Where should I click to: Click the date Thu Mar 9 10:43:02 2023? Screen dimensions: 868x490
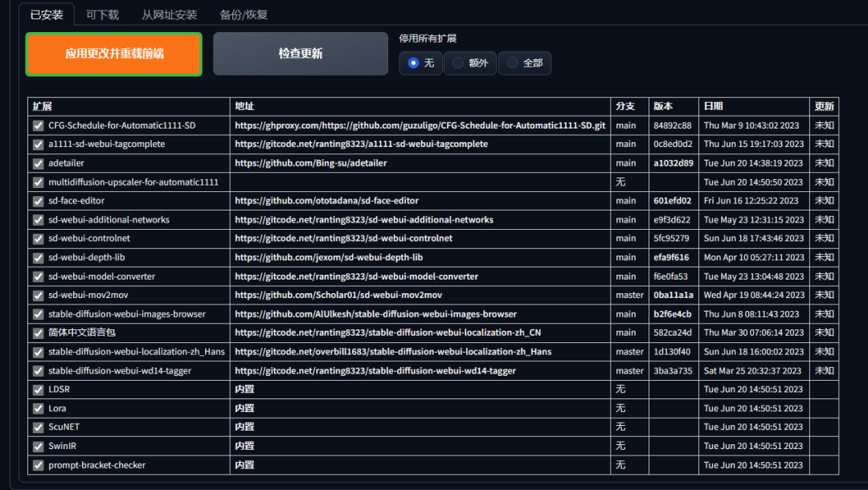751,125
